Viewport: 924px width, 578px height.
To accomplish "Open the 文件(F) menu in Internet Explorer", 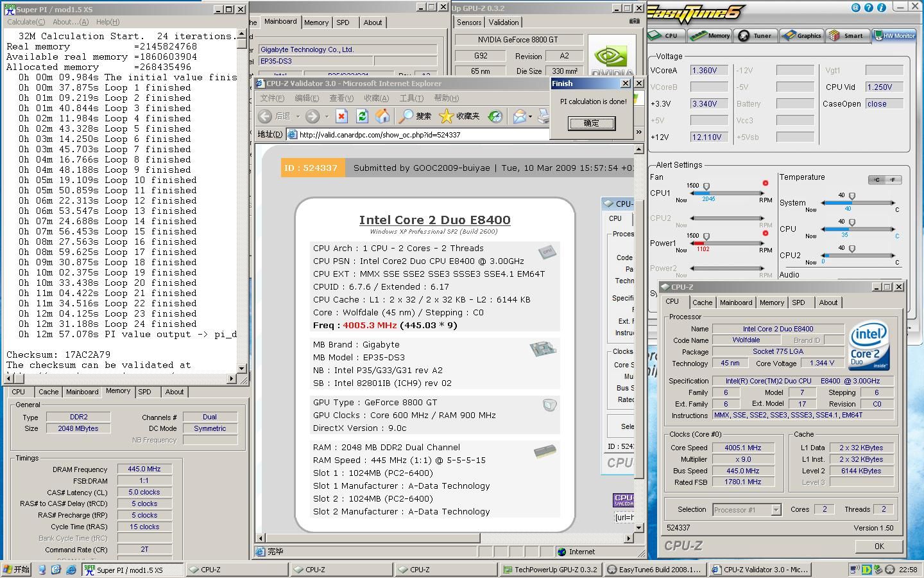I will pyautogui.click(x=272, y=98).
